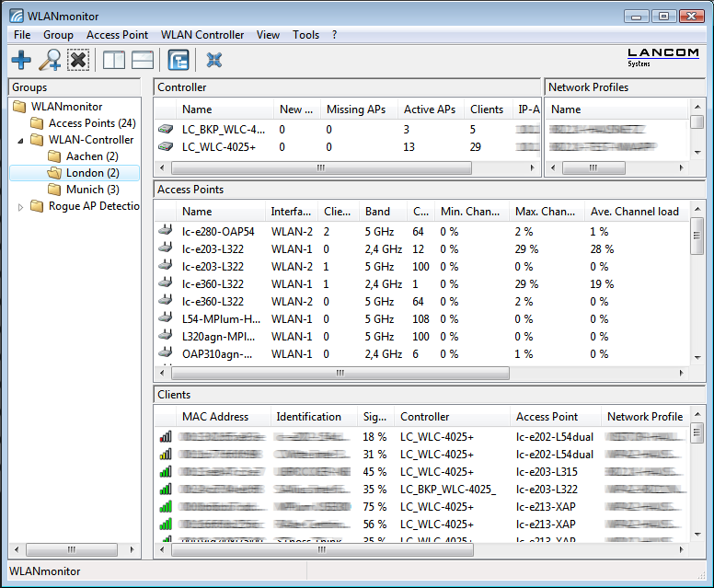Click the blue plus add icon
Image resolution: width=714 pixels, height=588 pixels.
pos(20,61)
